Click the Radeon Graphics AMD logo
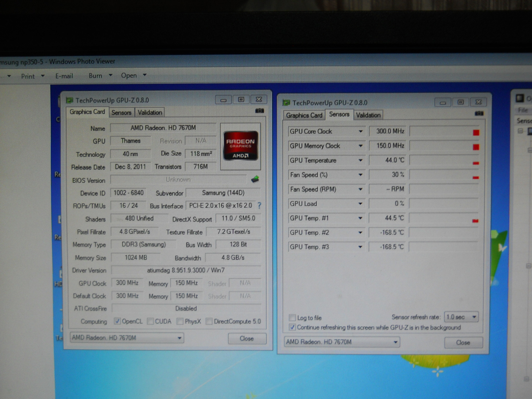 click(x=241, y=146)
